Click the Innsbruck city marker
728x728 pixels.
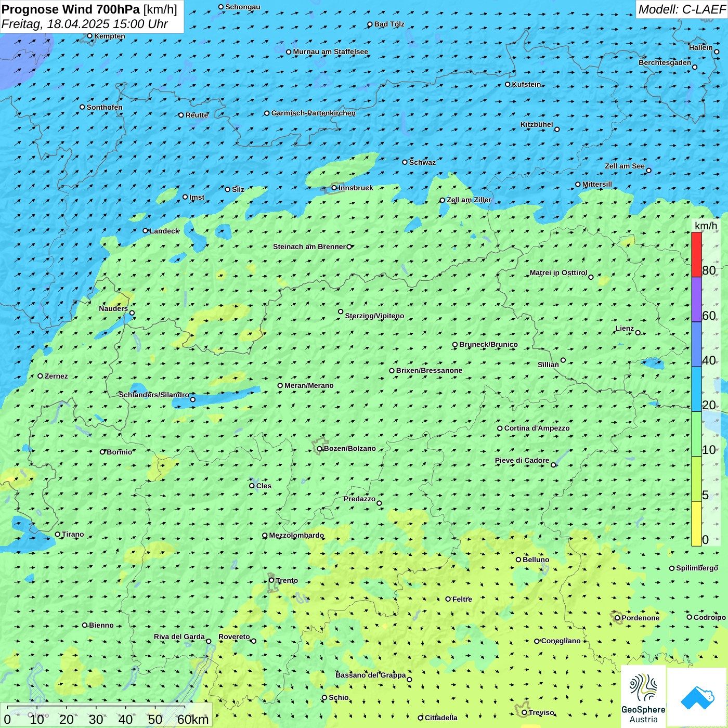pos(334,188)
